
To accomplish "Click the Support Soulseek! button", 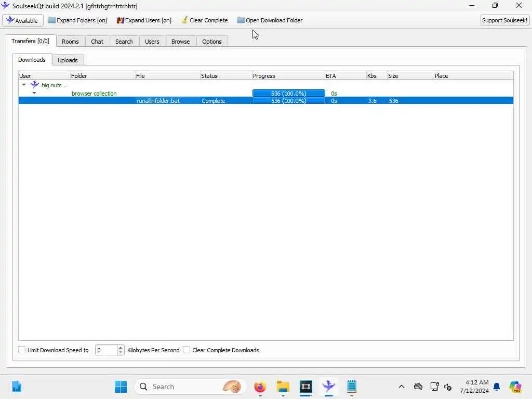I will tap(504, 20).
